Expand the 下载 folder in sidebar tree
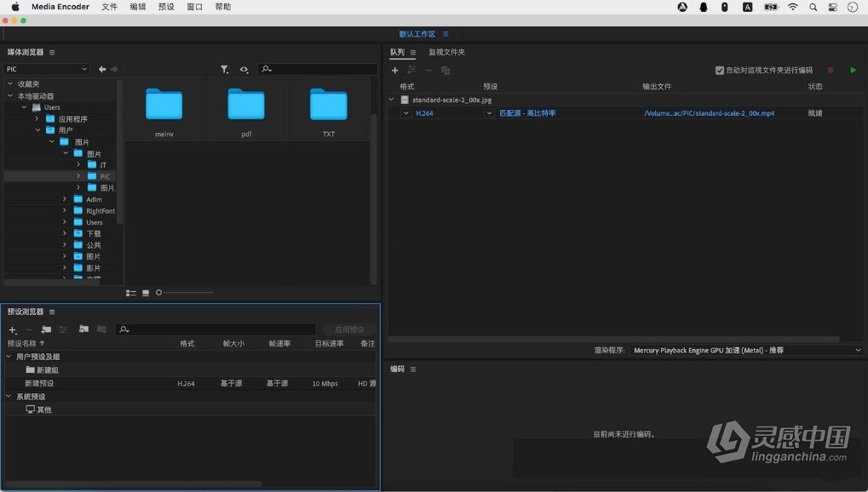The image size is (868, 492). tap(65, 233)
